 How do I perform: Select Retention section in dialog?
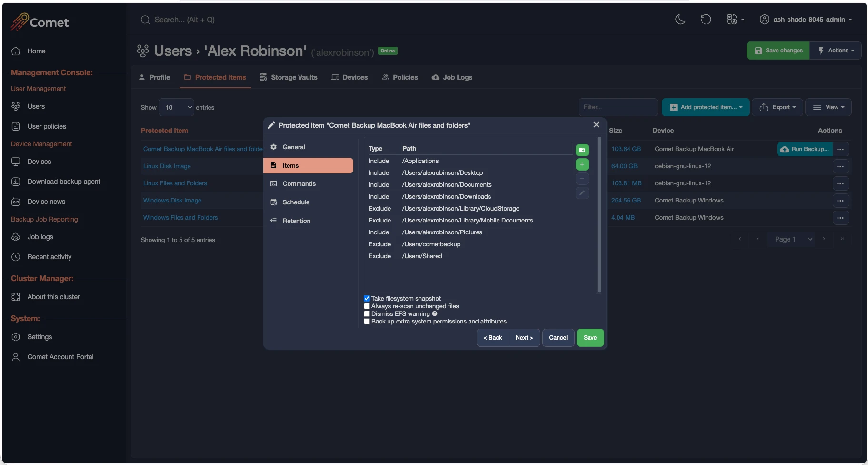coord(308,221)
